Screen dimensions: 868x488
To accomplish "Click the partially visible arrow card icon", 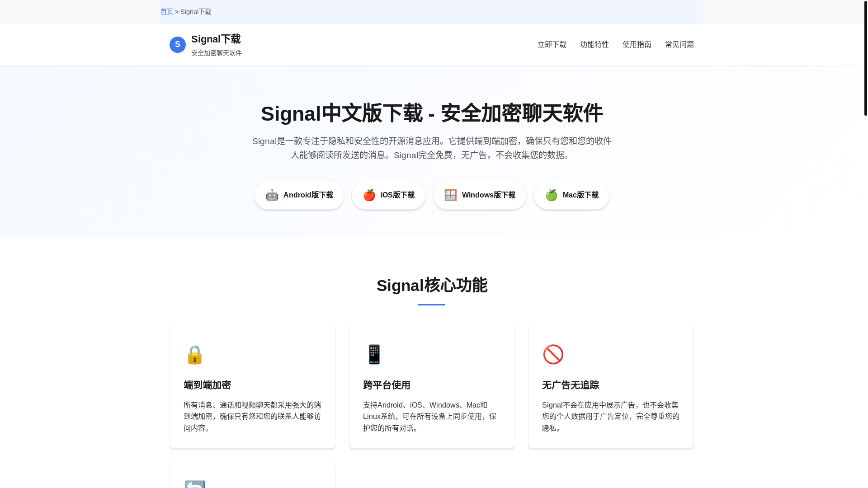I will click(195, 484).
